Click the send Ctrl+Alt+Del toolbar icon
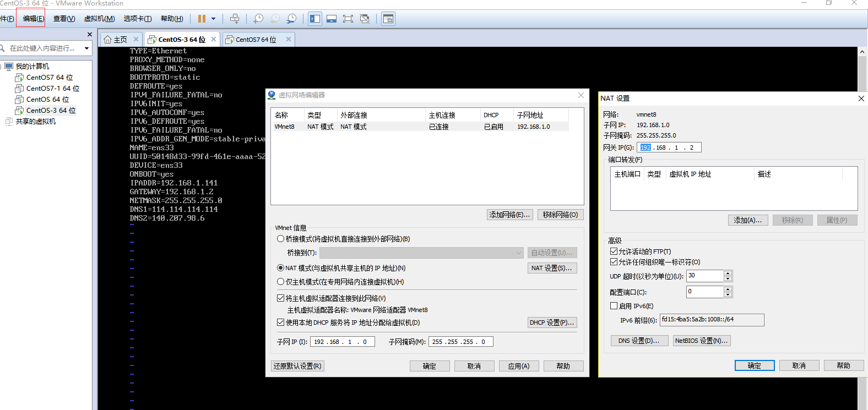Viewport: 868px width, 410px height. [235, 19]
